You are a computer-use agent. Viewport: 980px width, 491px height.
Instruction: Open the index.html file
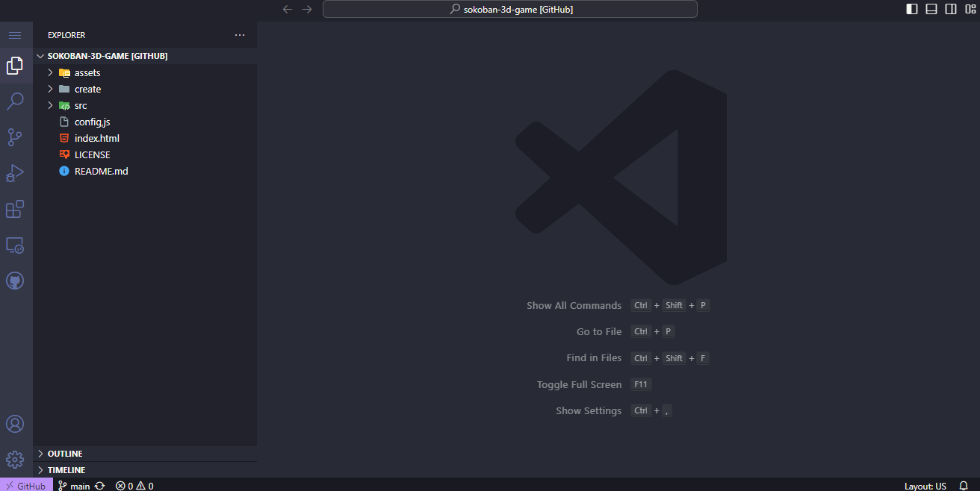tap(145, 138)
